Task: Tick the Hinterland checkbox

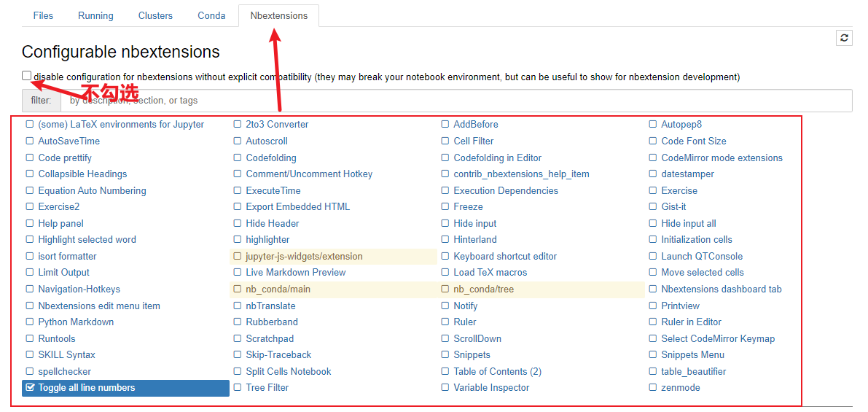Action: pos(445,240)
